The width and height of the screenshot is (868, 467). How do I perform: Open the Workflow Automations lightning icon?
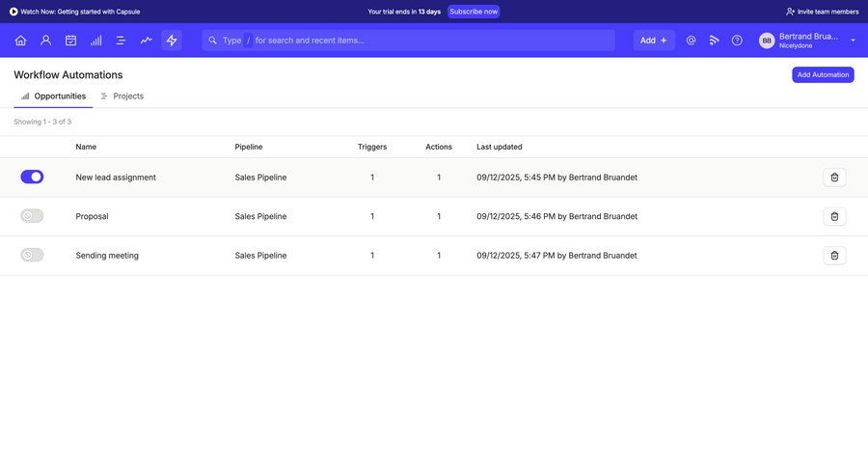point(172,41)
